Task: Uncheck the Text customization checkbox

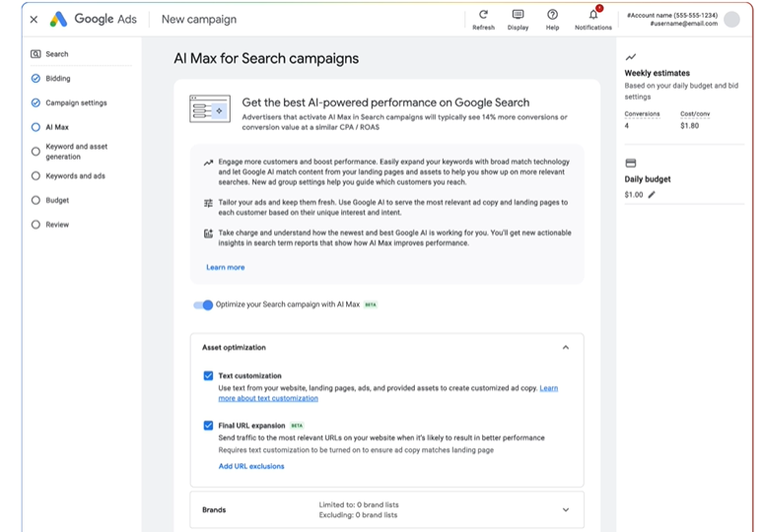Action: [x=208, y=376]
